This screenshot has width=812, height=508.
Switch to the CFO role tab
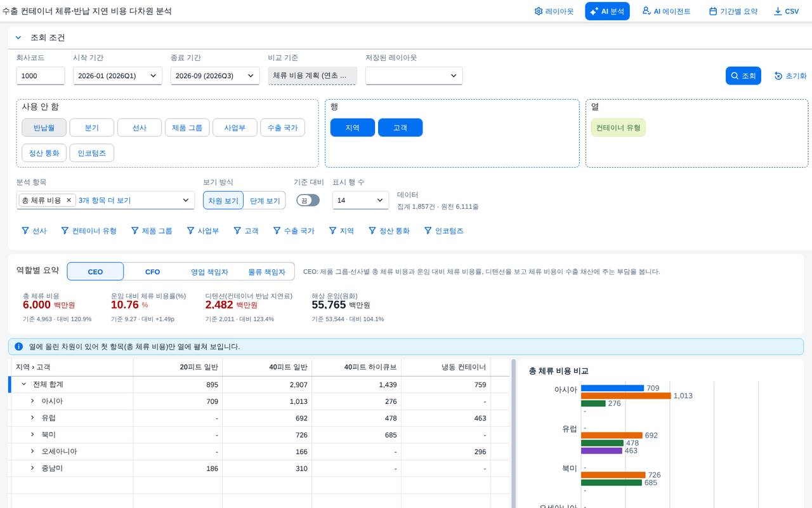tap(152, 272)
